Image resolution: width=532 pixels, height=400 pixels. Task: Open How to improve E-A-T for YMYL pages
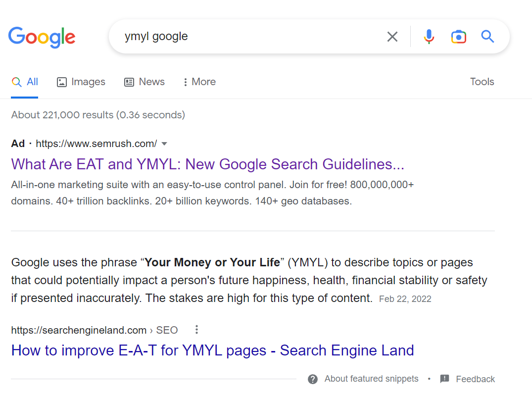coord(212,350)
